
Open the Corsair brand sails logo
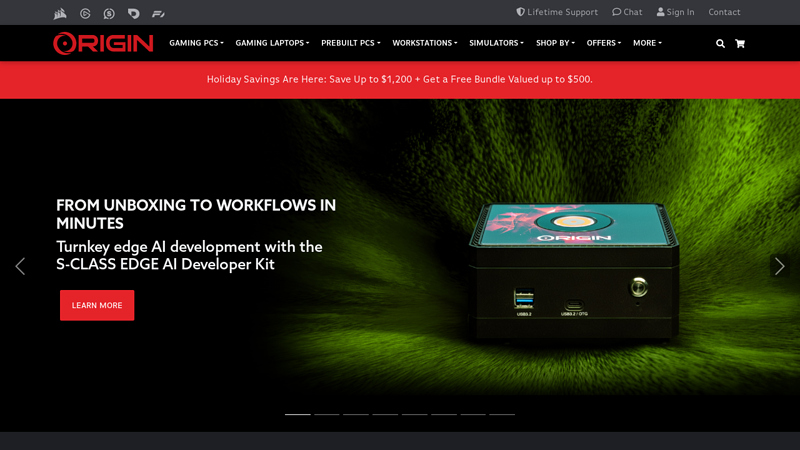[x=60, y=13]
